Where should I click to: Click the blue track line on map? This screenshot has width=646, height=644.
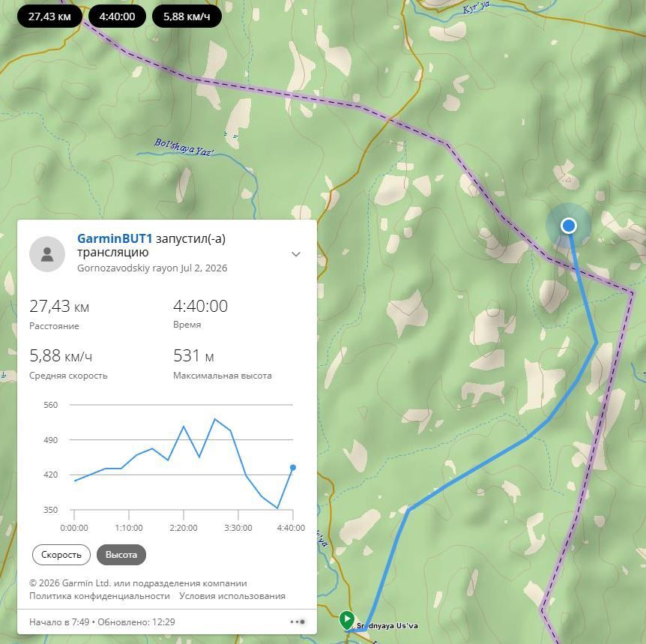pyautogui.click(x=467, y=474)
